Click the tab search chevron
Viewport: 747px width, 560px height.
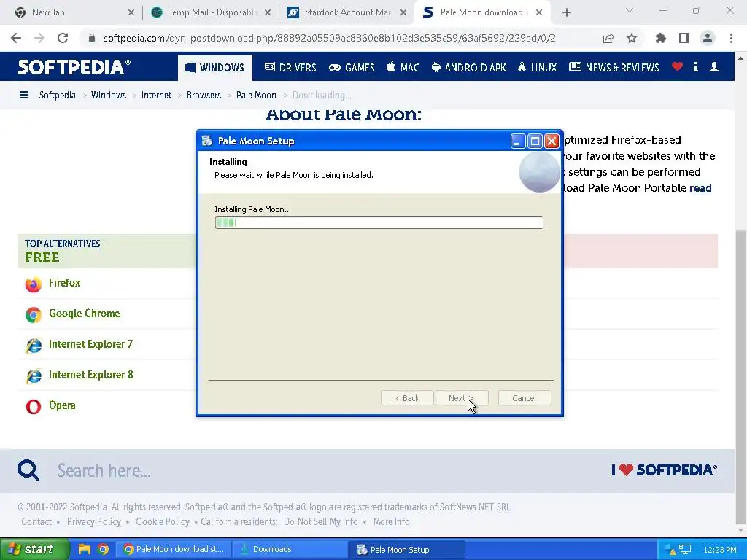(630, 10)
